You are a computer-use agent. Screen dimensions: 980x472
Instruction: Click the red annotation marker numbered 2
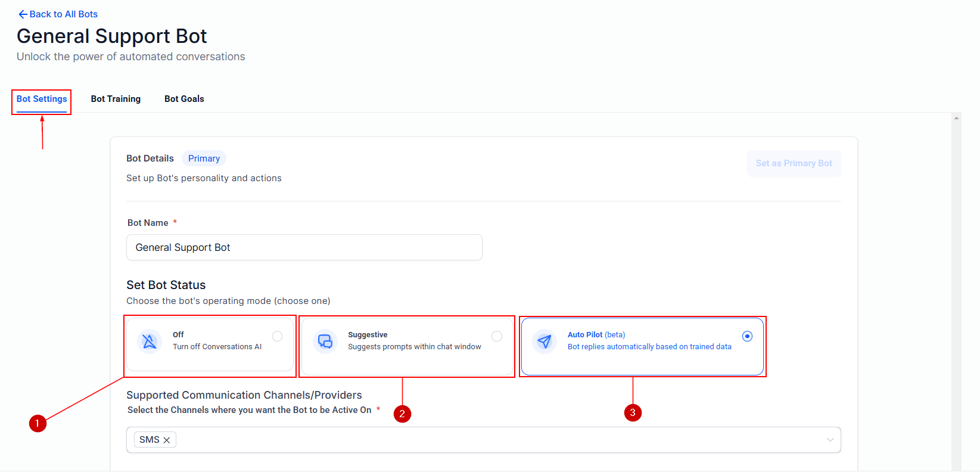402,414
